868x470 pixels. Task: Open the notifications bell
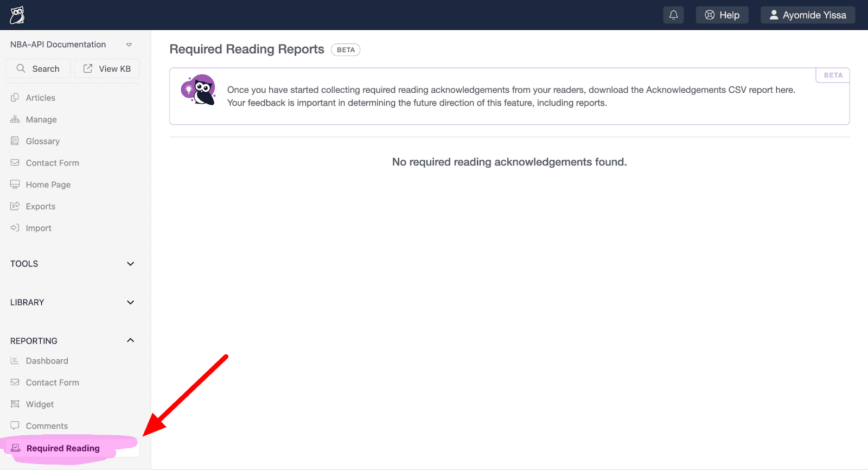pos(673,15)
